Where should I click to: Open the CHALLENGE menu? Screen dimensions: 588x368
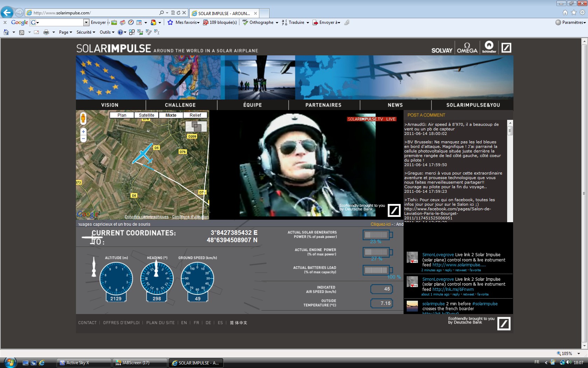coord(180,105)
